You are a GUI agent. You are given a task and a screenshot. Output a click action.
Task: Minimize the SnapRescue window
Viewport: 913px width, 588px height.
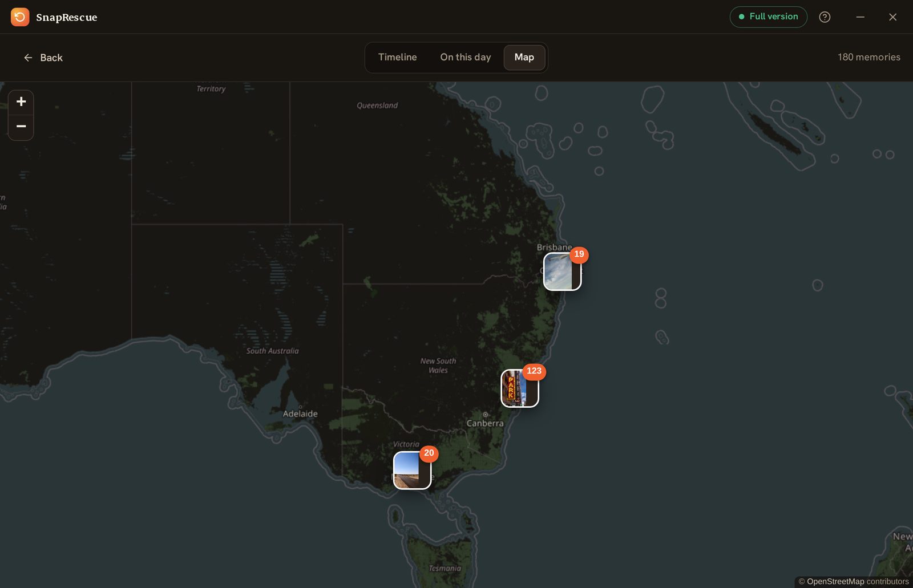[x=860, y=17]
